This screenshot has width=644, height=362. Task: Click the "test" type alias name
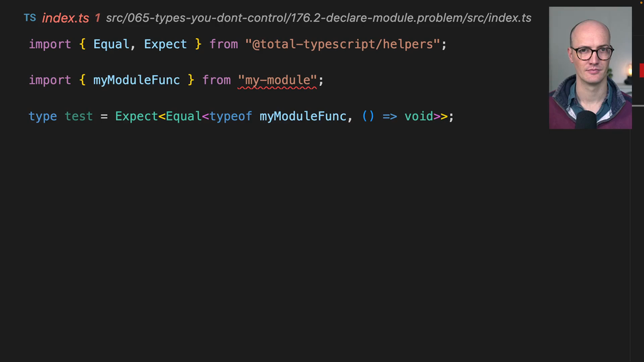coord(78,117)
